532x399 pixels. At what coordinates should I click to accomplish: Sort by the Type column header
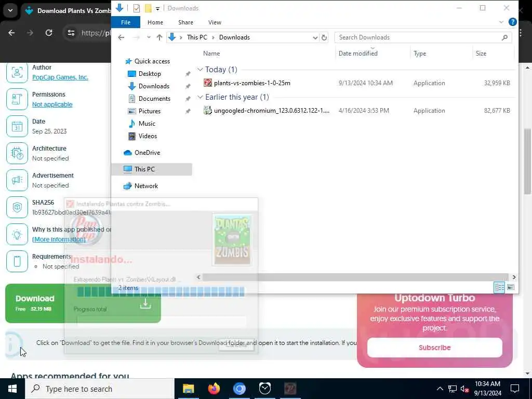pos(420,54)
